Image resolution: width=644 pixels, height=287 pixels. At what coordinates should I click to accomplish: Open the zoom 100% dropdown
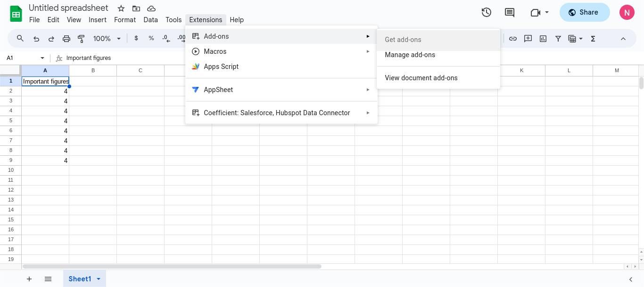[x=107, y=39]
